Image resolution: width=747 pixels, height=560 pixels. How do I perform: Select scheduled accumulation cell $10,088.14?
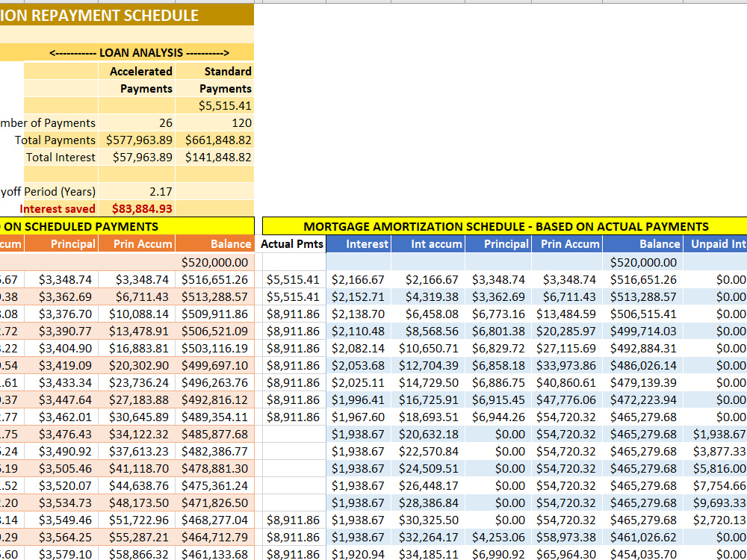pos(137,314)
